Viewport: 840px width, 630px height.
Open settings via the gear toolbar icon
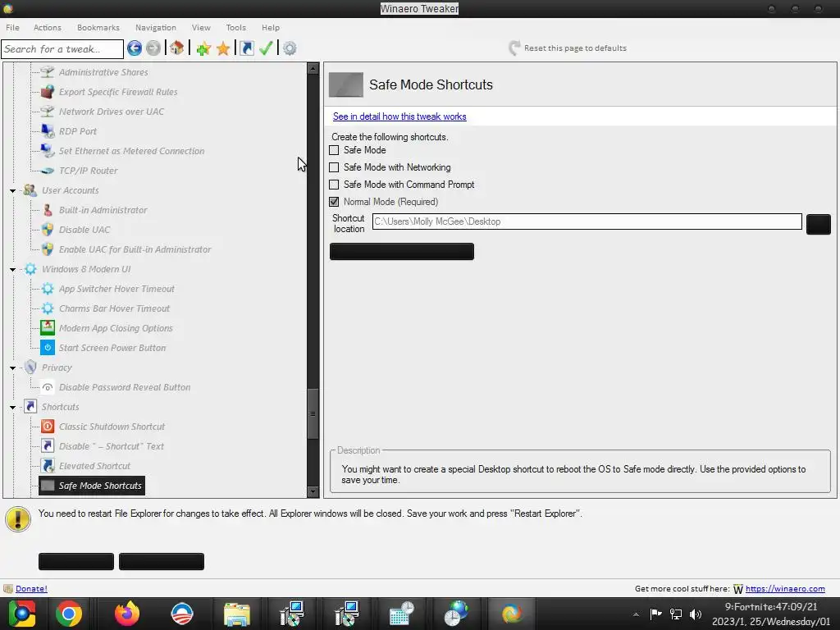[290, 48]
